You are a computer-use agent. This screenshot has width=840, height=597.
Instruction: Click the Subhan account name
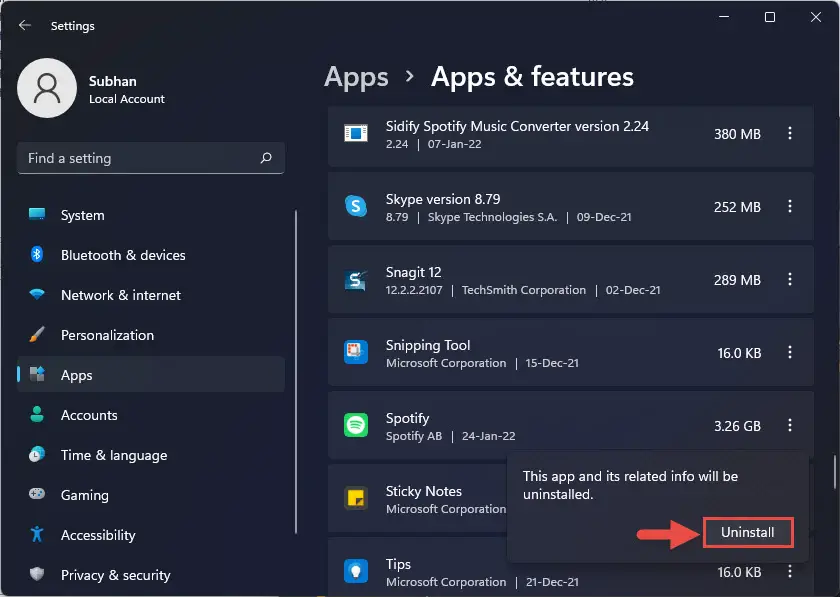pos(112,81)
